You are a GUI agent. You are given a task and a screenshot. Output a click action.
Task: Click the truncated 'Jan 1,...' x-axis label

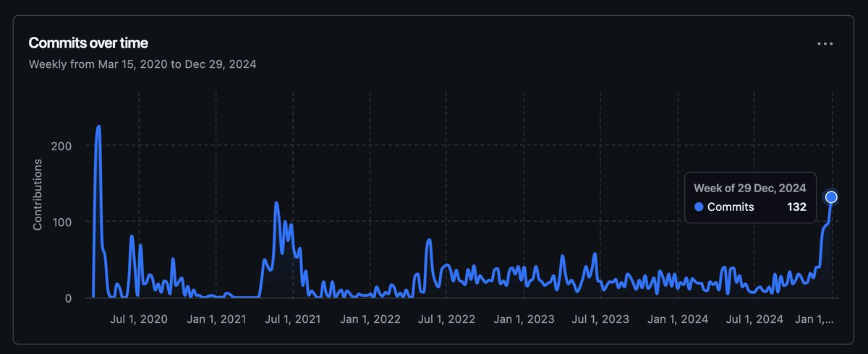815,319
